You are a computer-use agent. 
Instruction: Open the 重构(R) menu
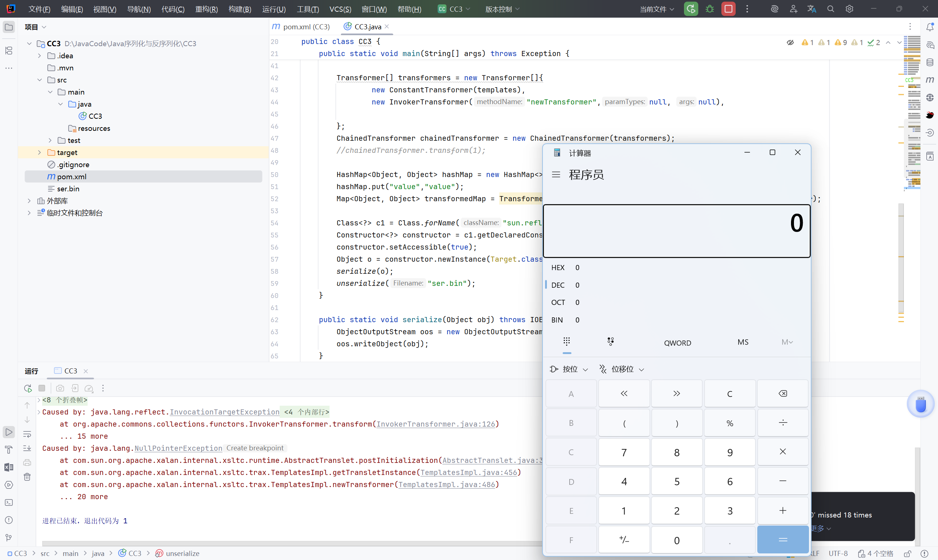206,9
